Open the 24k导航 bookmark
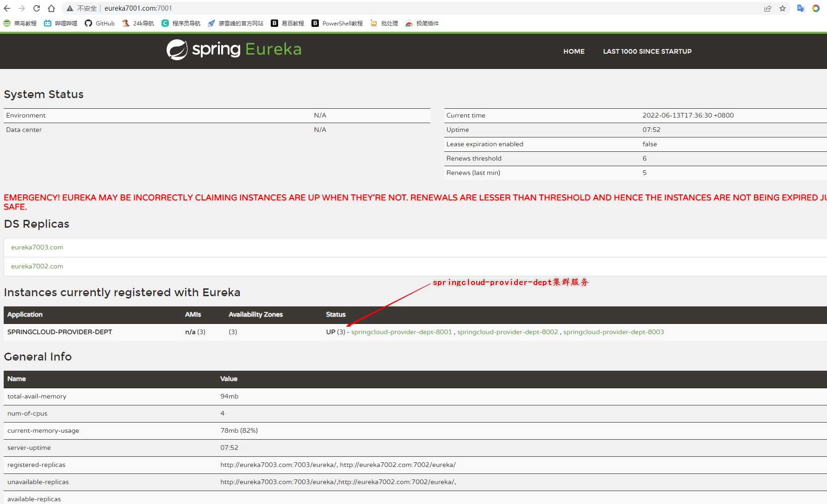Viewport: 827px width, 504px height. point(138,23)
